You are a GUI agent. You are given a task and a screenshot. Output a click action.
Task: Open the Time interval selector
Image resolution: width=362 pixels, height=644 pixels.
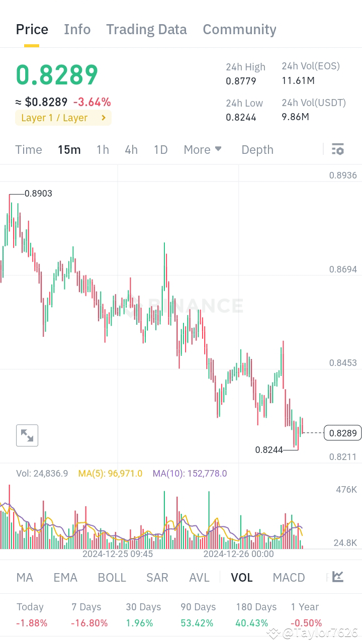(28, 149)
